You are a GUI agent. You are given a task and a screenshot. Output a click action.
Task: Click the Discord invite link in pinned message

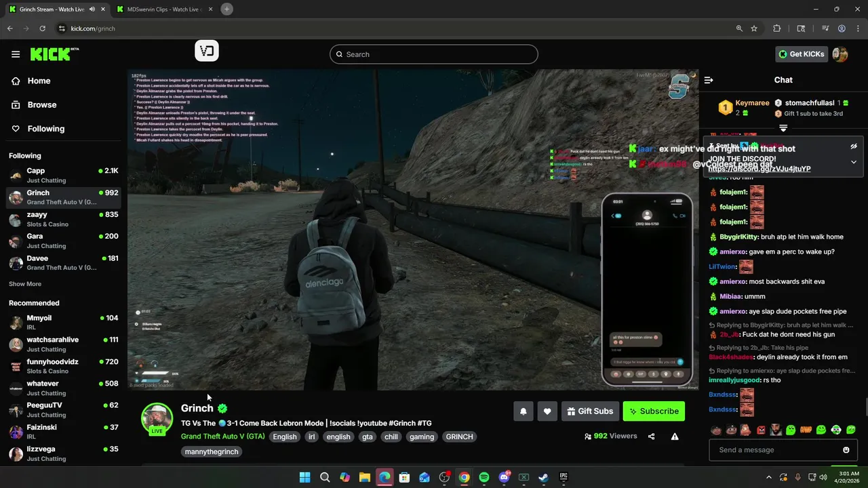(x=759, y=169)
